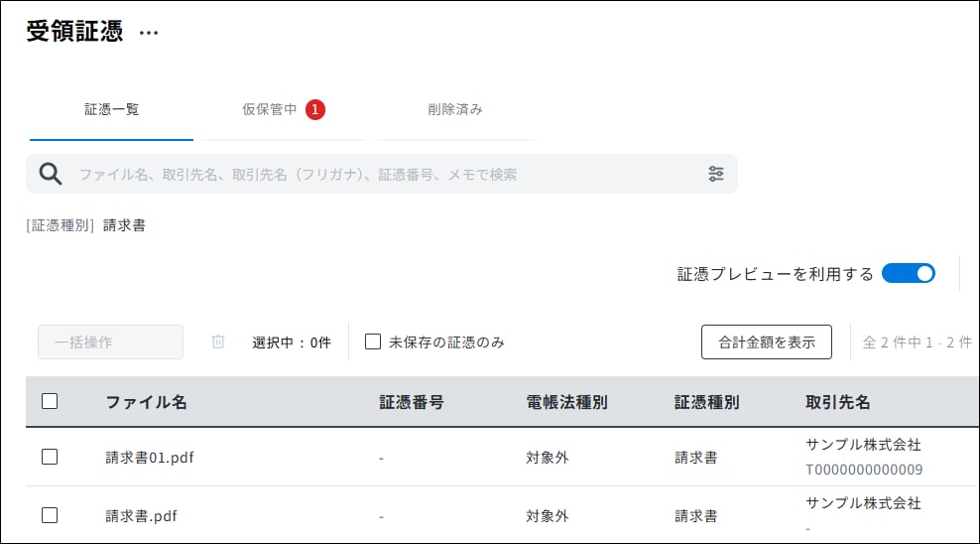Open the 削除済み tab

[x=455, y=110]
